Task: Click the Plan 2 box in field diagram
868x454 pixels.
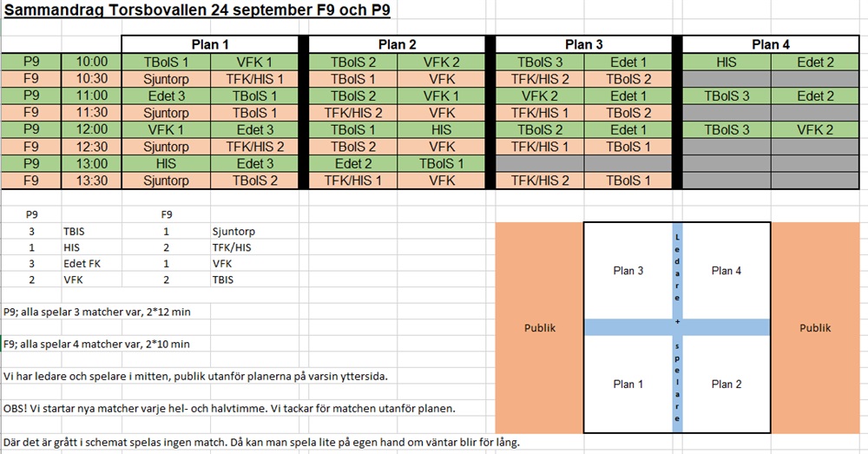Action: coord(727,385)
